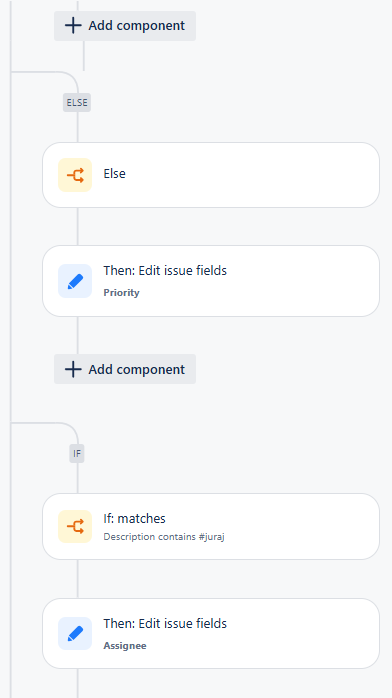Click the 'Then: Edit issue fields' title above Assignee
The width and height of the screenshot is (392, 698).
click(x=165, y=624)
